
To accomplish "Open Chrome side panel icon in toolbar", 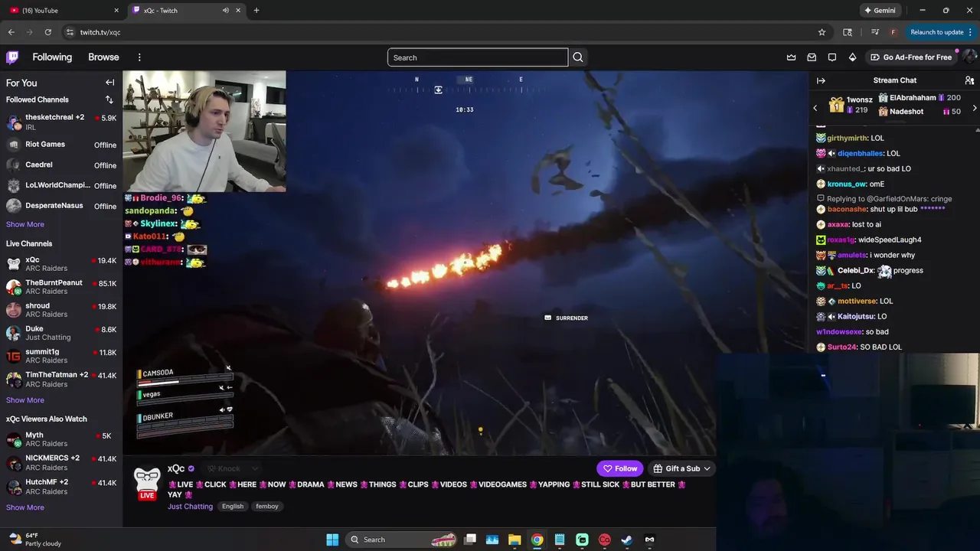I will tap(848, 32).
